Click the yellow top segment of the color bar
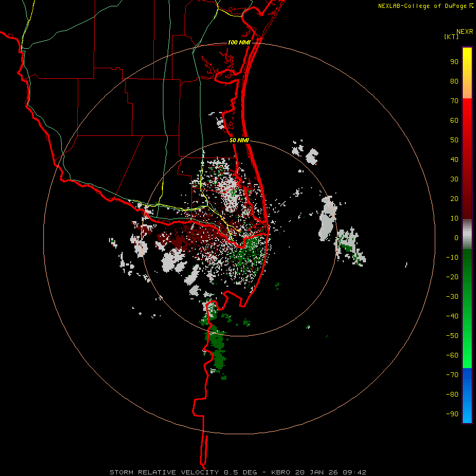Image resolution: width=476 pixels, height=476 pixels. click(467, 73)
